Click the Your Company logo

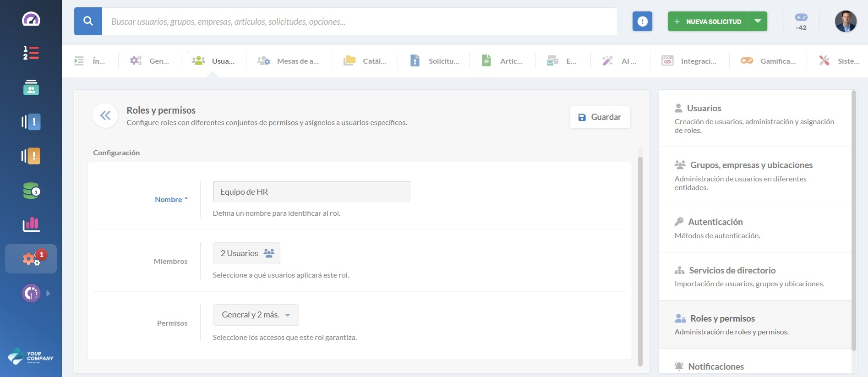31,356
